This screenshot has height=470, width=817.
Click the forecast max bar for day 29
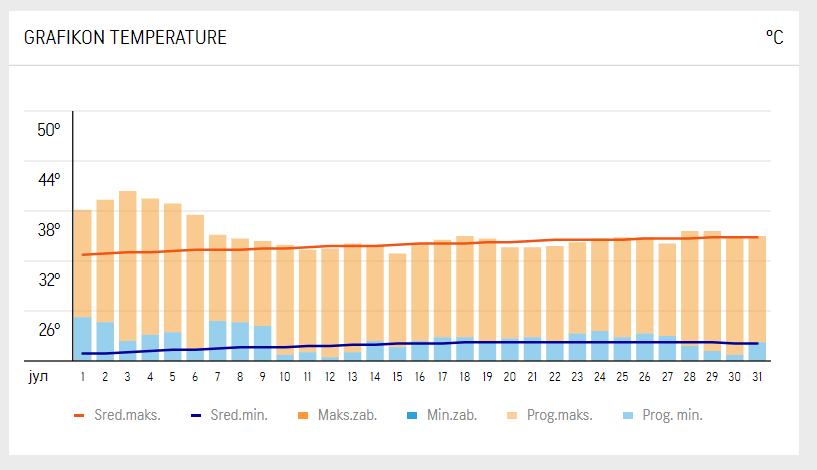click(x=713, y=285)
